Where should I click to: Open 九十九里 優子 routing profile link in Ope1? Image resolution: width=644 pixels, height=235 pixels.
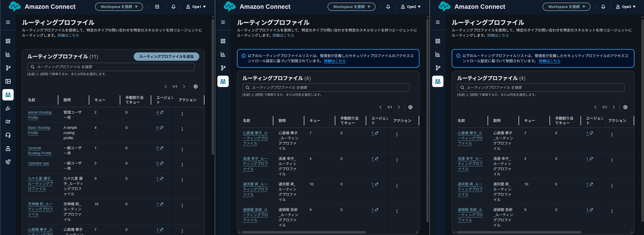coord(40,183)
